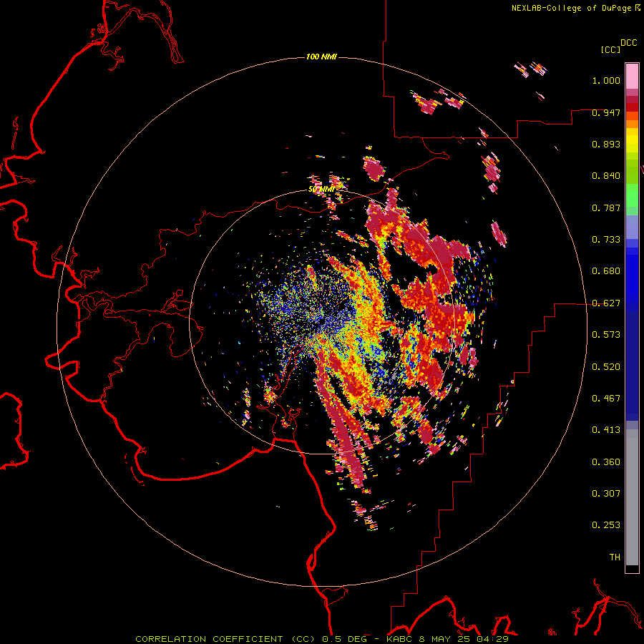Click the 0.787 legend value
Image resolution: width=644 pixels, height=644 pixels.
pyautogui.click(x=606, y=208)
